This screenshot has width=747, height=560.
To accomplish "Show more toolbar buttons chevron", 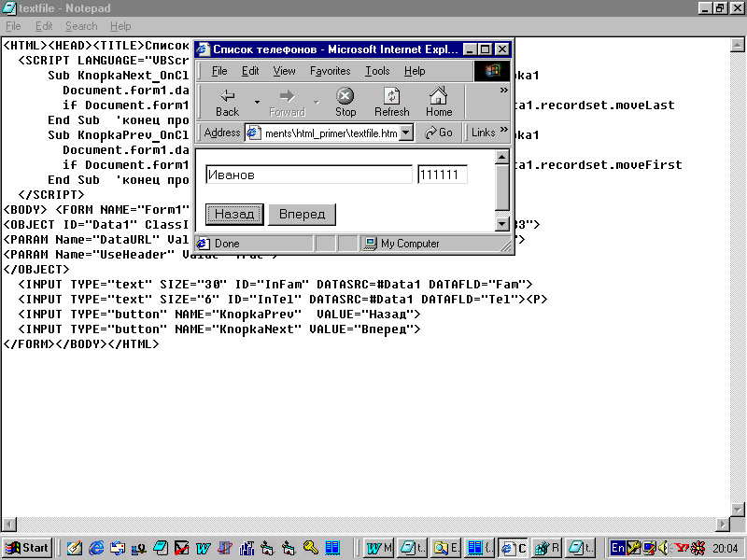I will (503, 90).
